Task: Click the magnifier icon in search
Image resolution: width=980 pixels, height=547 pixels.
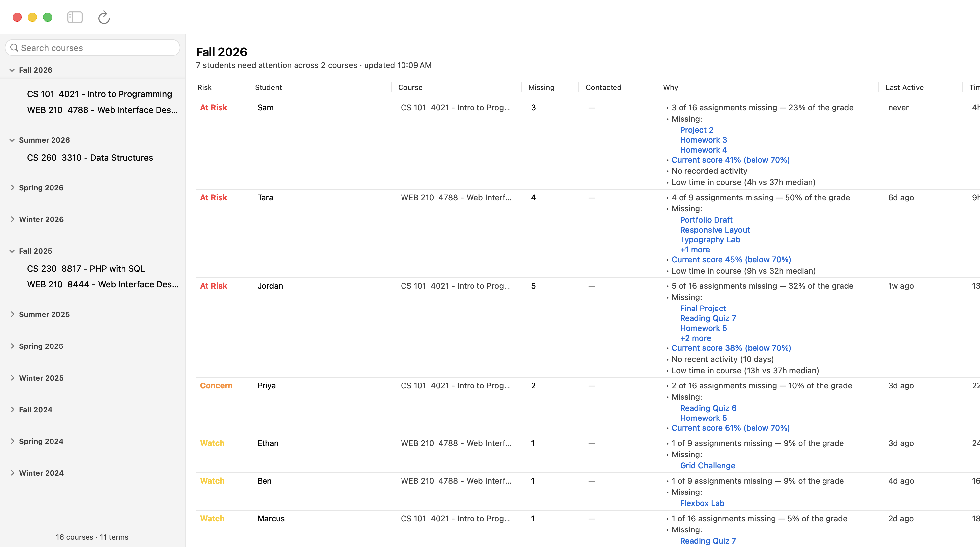Action: (x=15, y=48)
